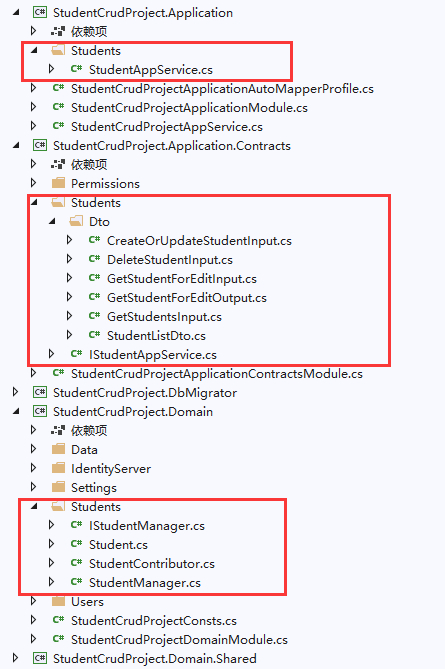Expand the Users folder
This screenshot has height=669, width=445.
[34, 601]
